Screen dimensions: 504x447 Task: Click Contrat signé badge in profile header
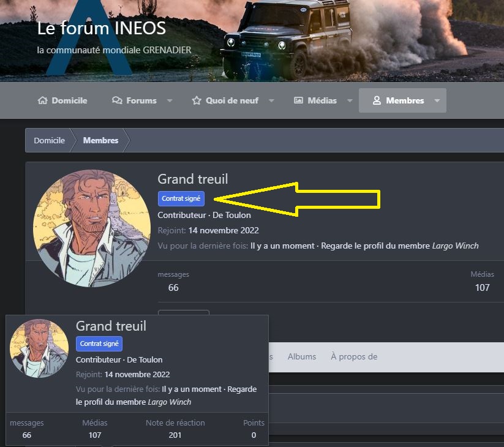click(181, 198)
